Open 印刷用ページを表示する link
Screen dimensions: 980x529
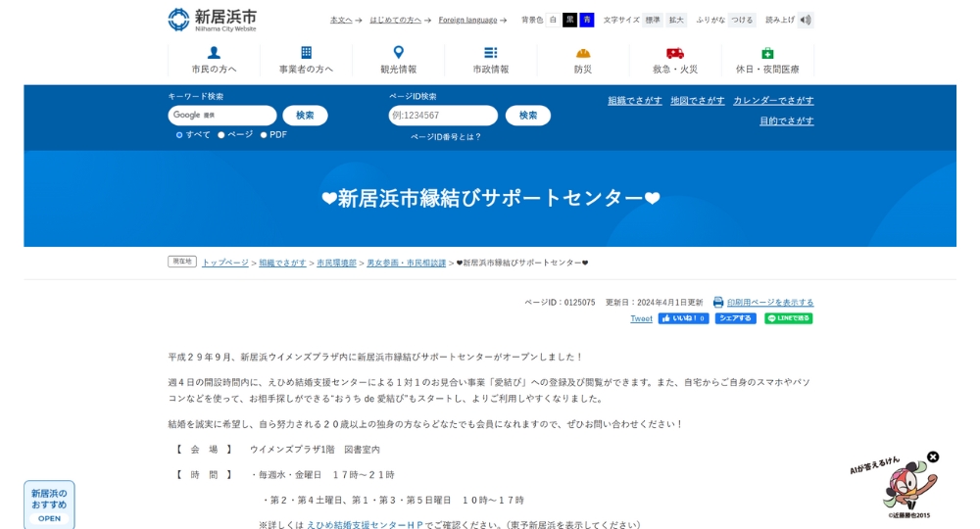click(770, 303)
